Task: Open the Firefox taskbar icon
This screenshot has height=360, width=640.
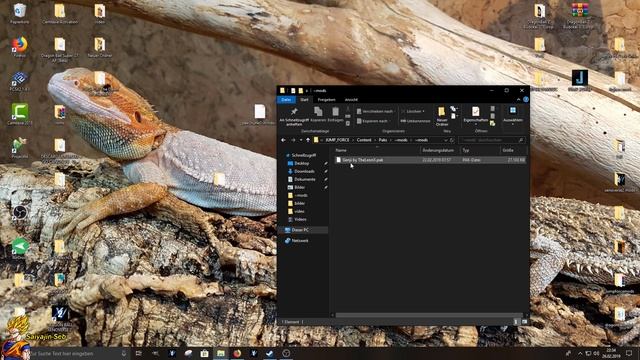Action: 237,353
